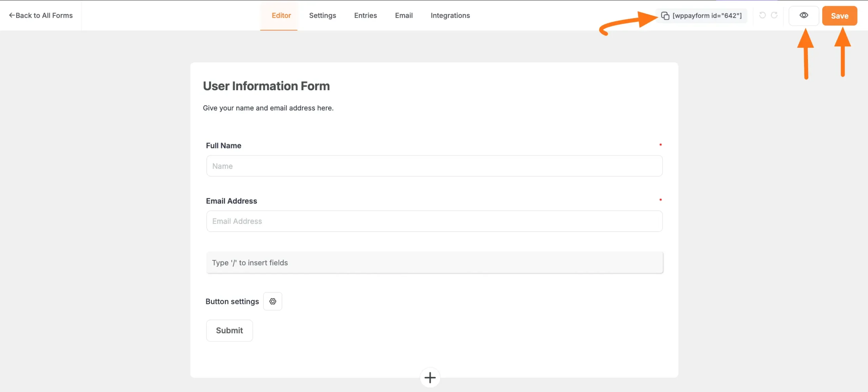This screenshot has width=868, height=392.
Task: Add a new field using the plus icon
Action: pos(430,377)
